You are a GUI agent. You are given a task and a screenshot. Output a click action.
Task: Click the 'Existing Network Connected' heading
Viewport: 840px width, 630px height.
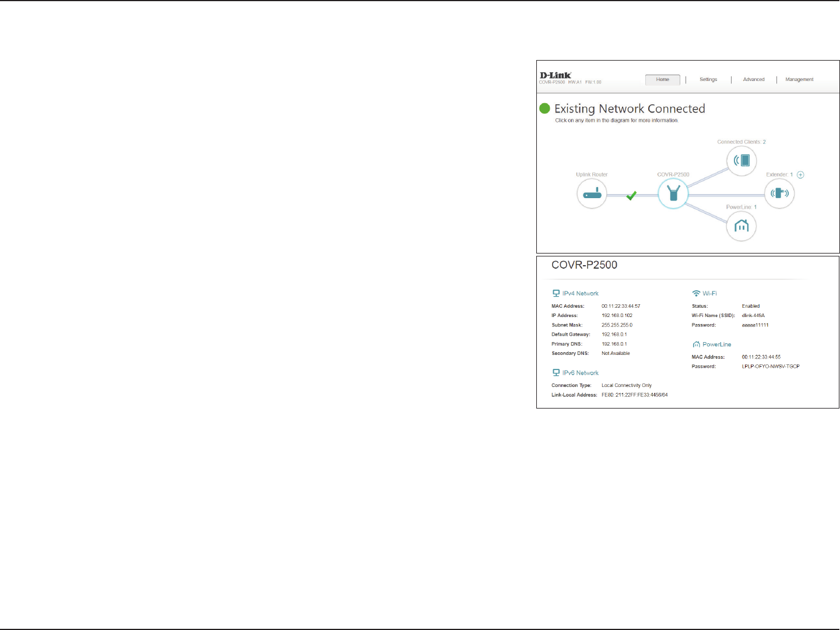pyautogui.click(x=630, y=109)
